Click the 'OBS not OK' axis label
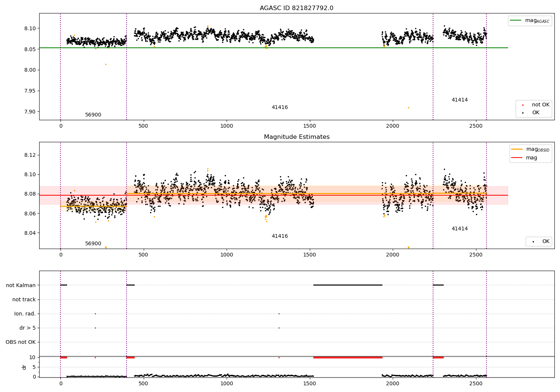The height and width of the screenshot is (392, 560). (x=21, y=342)
